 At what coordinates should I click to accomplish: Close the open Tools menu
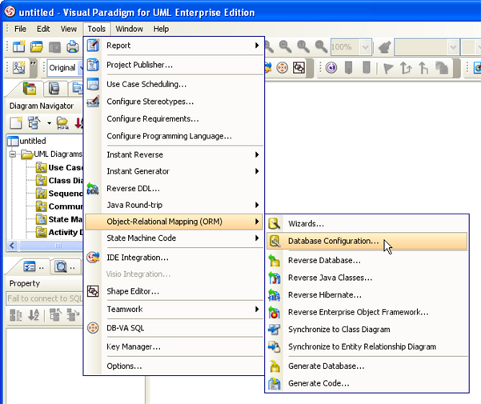click(x=97, y=29)
